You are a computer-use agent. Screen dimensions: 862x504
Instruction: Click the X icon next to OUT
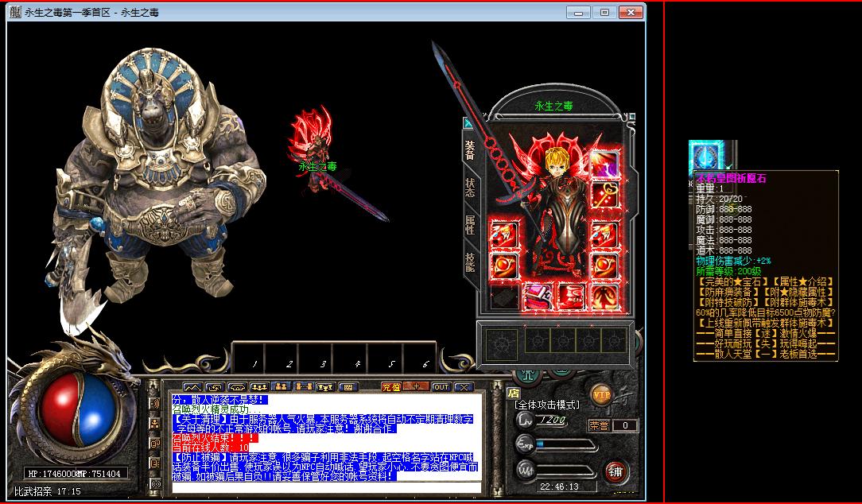point(463,387)
